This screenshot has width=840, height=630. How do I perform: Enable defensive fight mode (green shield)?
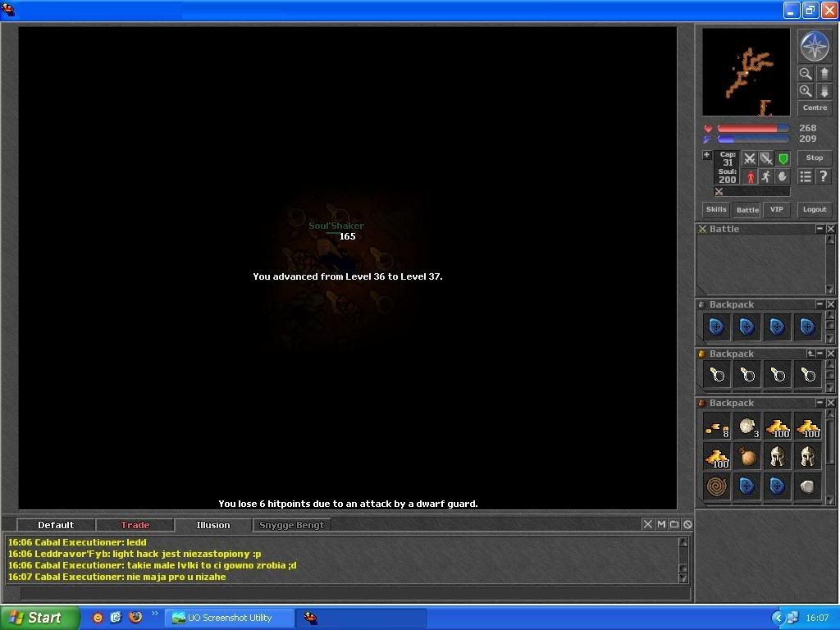(x=783, y=158)
